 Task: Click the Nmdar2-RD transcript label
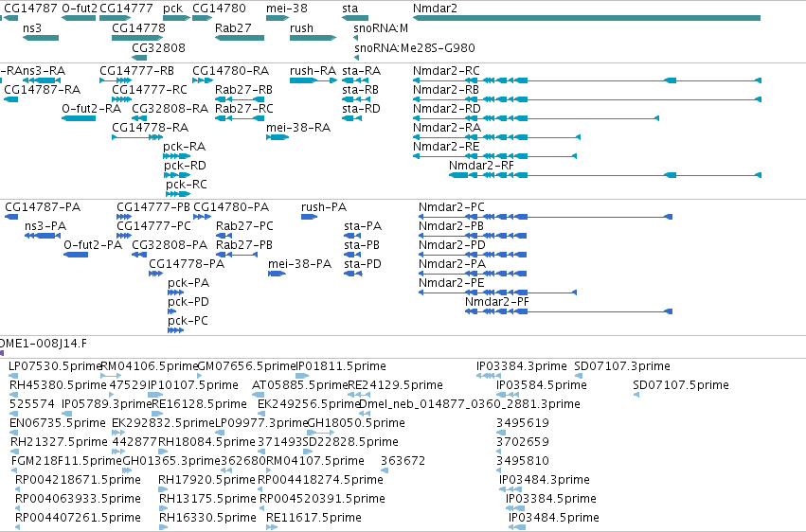tap(447, 109)
